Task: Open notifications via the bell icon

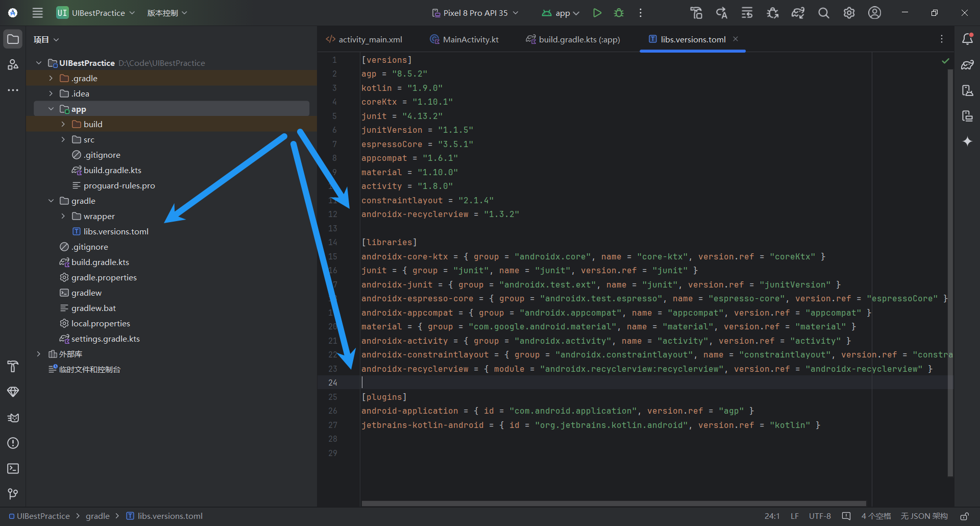Action: coord(967,38)
